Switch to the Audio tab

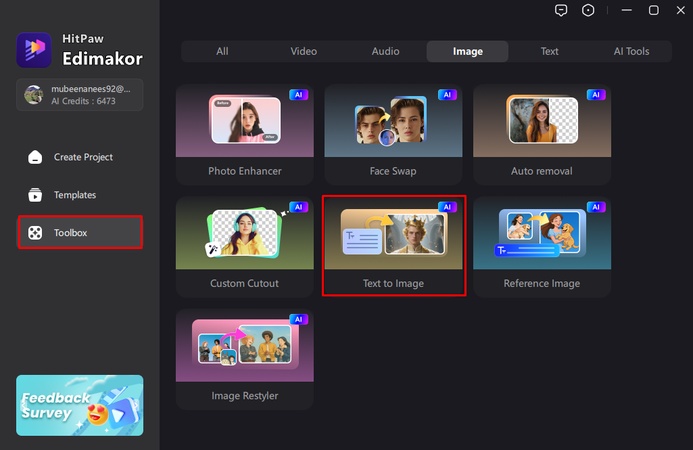pos(385,51)
